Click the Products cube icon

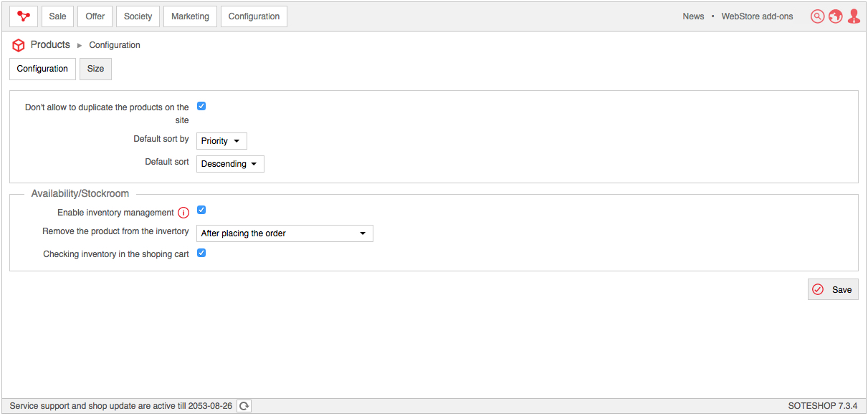click(x=19, y=45)
